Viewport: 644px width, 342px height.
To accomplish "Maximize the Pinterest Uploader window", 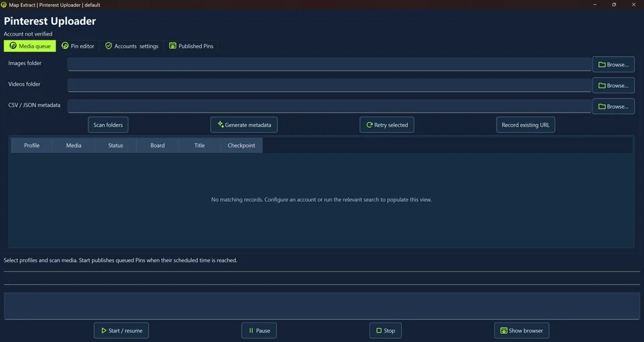I will (x=614, y=5).
